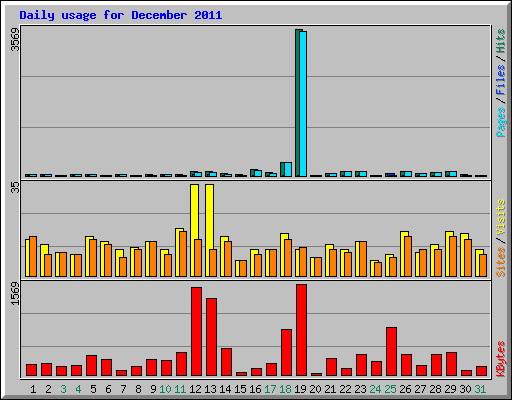This screenshot has width=512, height=400.
Task: Click the Hits legend label
Action: tap(500, 41)
